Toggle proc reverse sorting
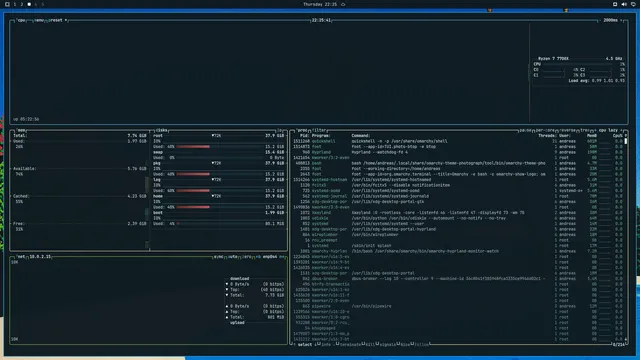The image size is (640, 360). pos(568,130)
